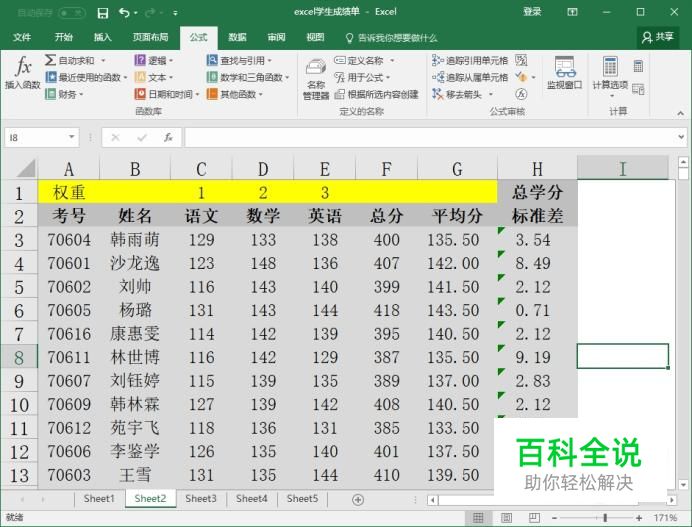Click the zoom in plus button
692x527 pixels.
coord(639,518)
